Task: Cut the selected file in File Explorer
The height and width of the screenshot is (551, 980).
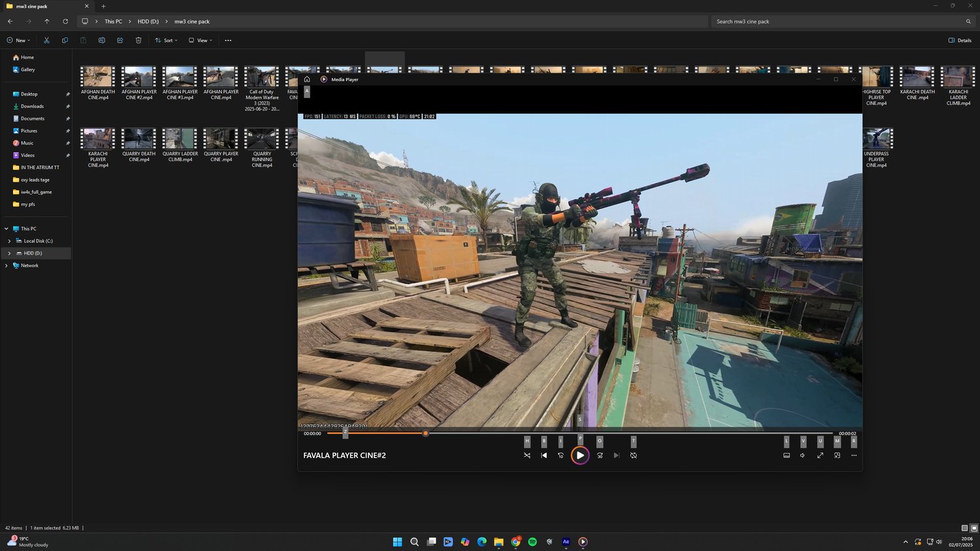Action: 46,41
